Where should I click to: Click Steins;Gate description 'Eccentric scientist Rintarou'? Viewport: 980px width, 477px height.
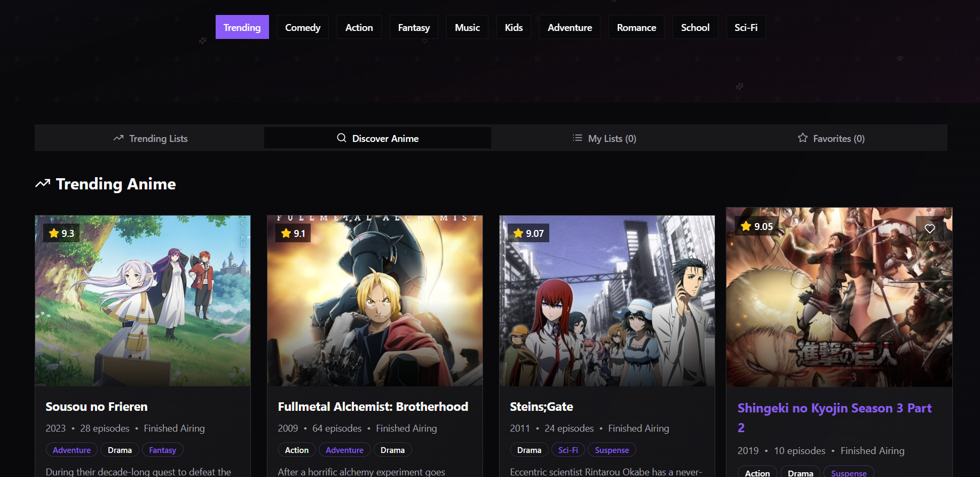point(606,472)
